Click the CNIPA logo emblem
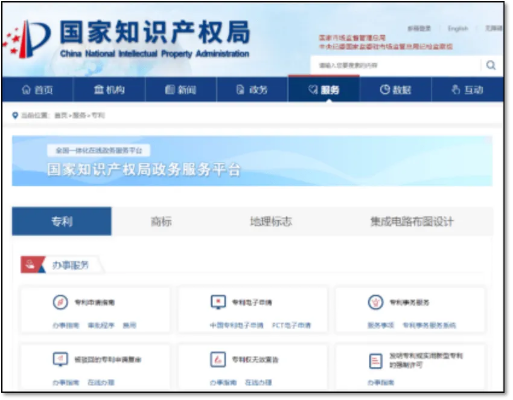513x400 pixels. (x=27, y=39)
